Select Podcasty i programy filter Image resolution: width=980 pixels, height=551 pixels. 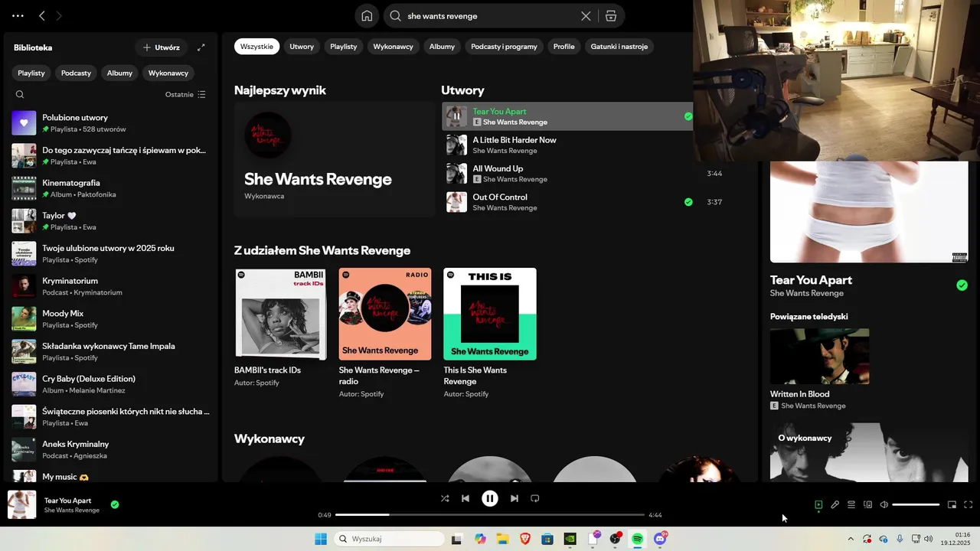click(x=504, y=47)
